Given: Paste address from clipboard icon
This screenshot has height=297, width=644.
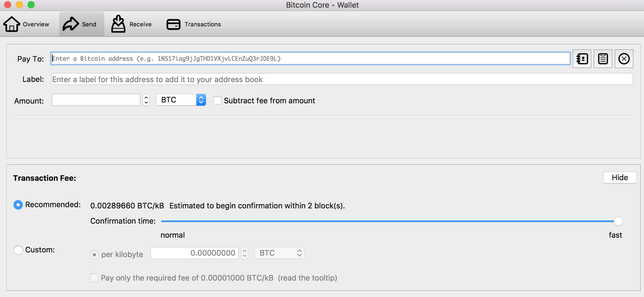Looking at the screenshot, I should [603, 59].
